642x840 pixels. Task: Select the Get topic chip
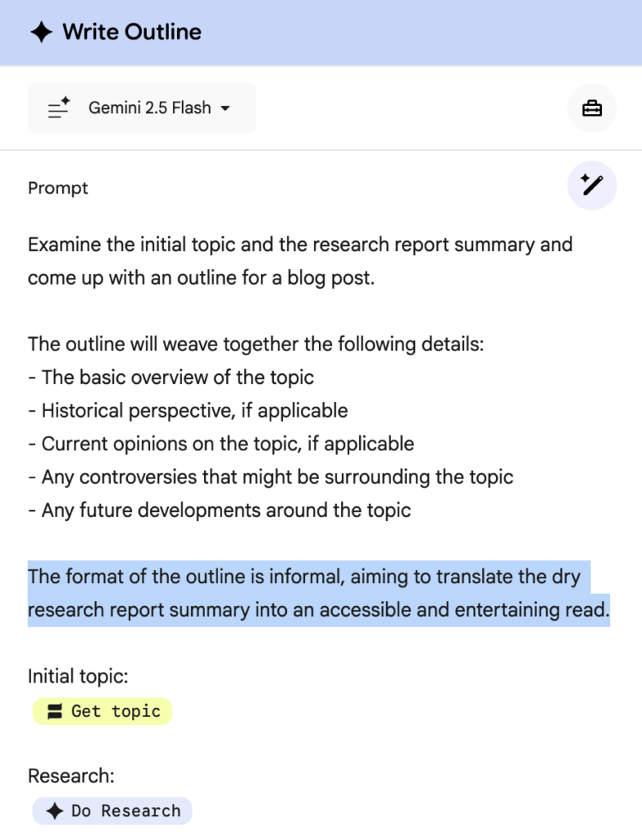click(x=102, y=711)
